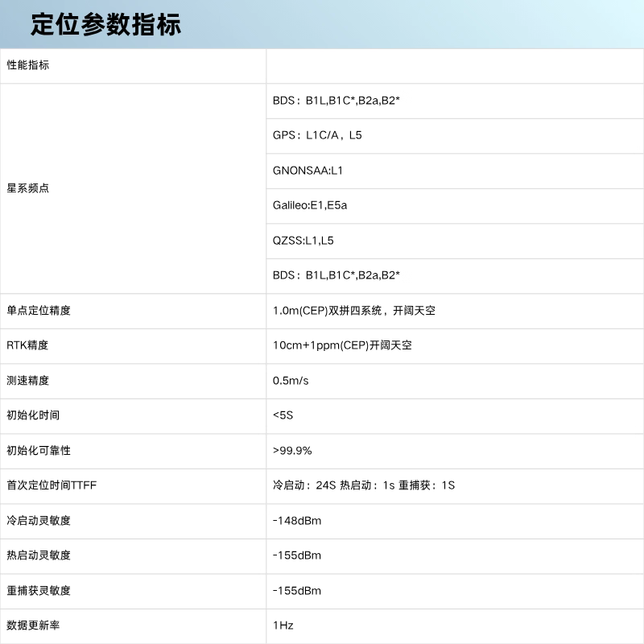The image size is (644, 644).
Task: Select the 冷启动灵敏度 label
Action: coord(39,520)
